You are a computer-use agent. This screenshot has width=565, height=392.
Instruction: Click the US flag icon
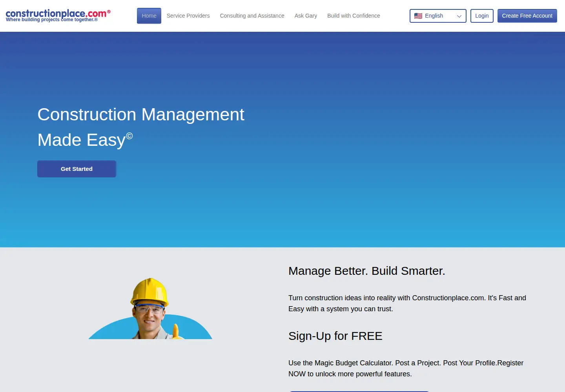pos(418,16)
